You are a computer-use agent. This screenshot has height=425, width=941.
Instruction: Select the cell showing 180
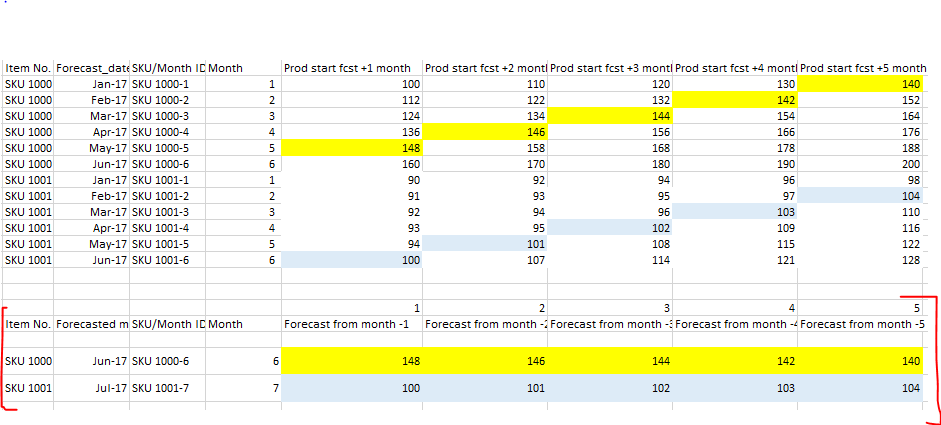point(610,164)
